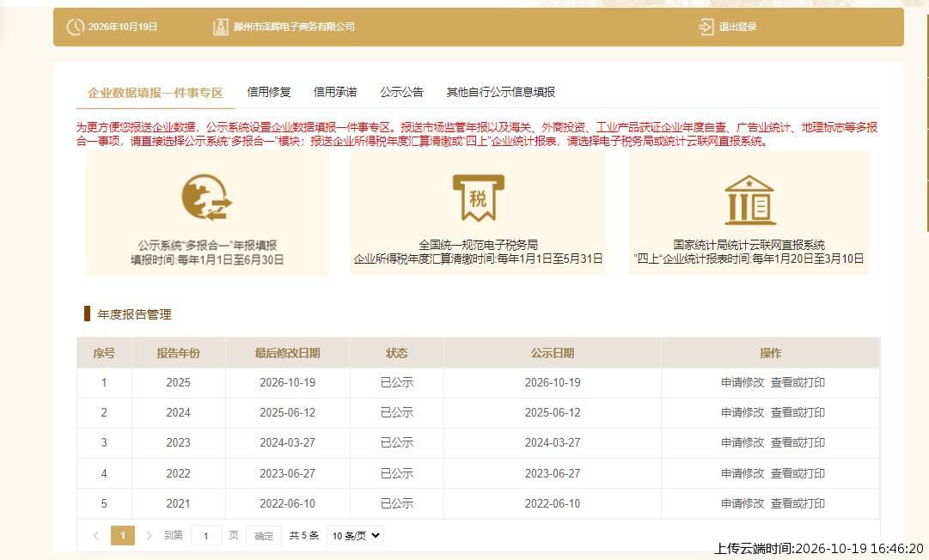Click the 公示日期 column header

point(553,353)
